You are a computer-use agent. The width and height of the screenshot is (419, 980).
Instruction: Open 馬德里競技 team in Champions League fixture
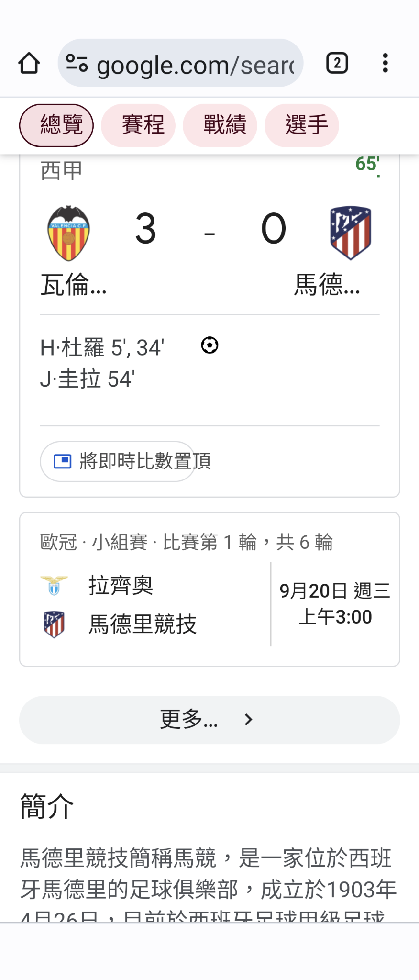[143, 624]
